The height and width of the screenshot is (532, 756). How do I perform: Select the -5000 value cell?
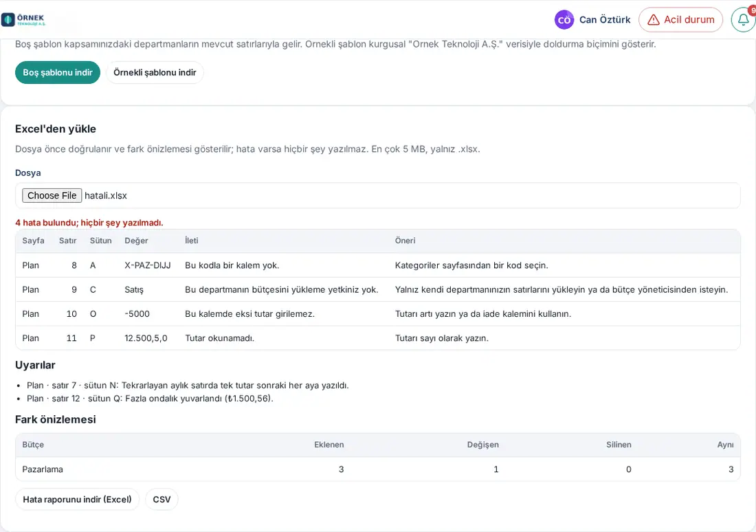(137, 314)
